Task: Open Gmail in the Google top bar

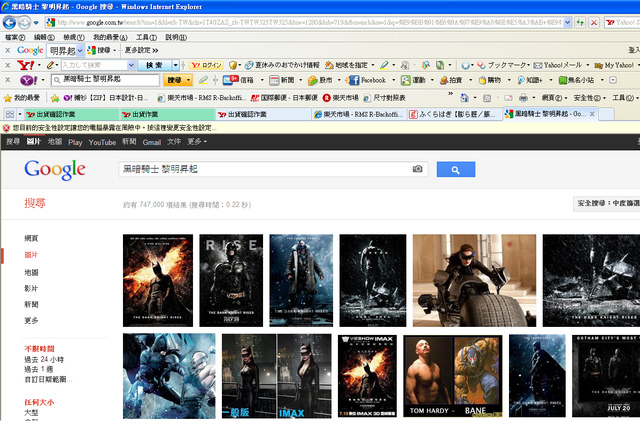Action: point(151,142)
